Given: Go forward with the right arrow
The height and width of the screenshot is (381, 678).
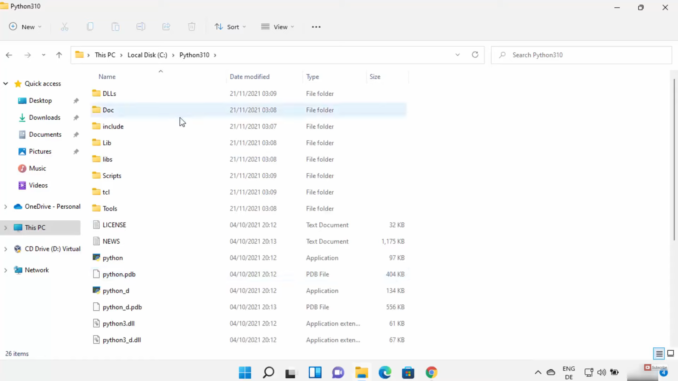Looking at the screenshot, I should (27, 55).
